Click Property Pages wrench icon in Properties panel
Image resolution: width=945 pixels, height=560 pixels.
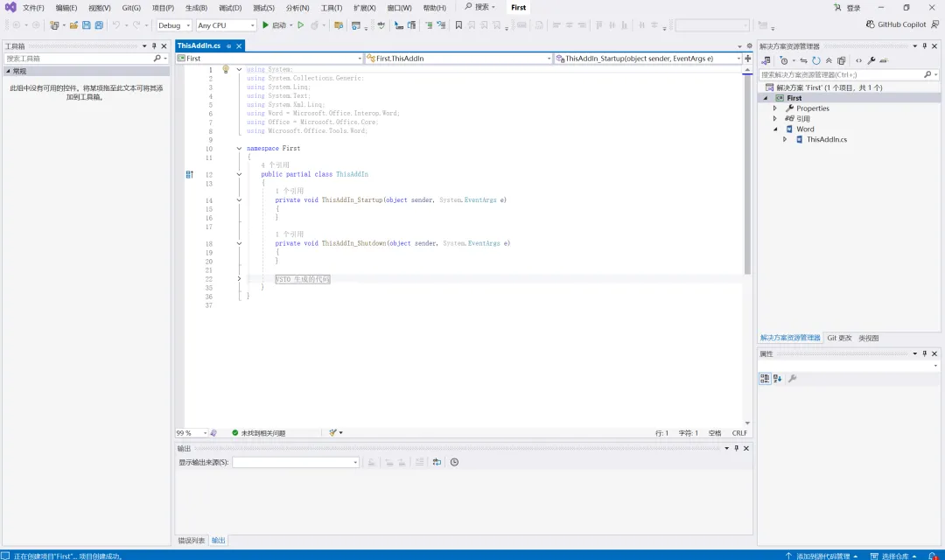tap(793, 379)
